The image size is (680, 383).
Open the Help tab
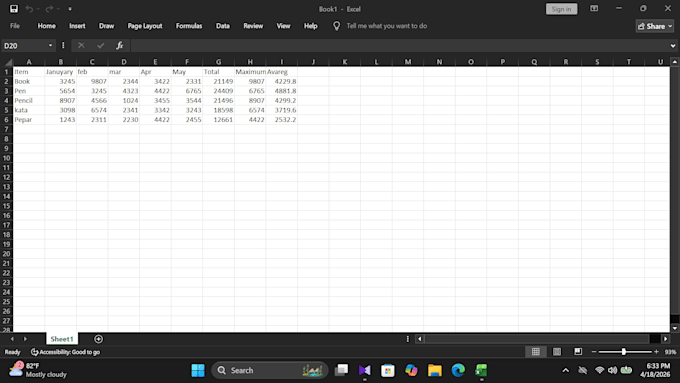(311, 26)
